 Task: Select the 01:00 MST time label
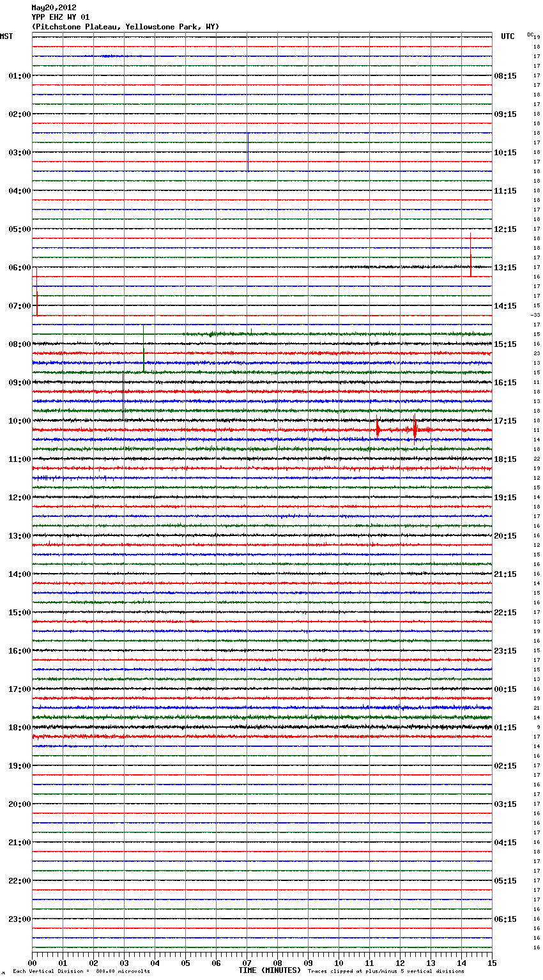(20, 76)
